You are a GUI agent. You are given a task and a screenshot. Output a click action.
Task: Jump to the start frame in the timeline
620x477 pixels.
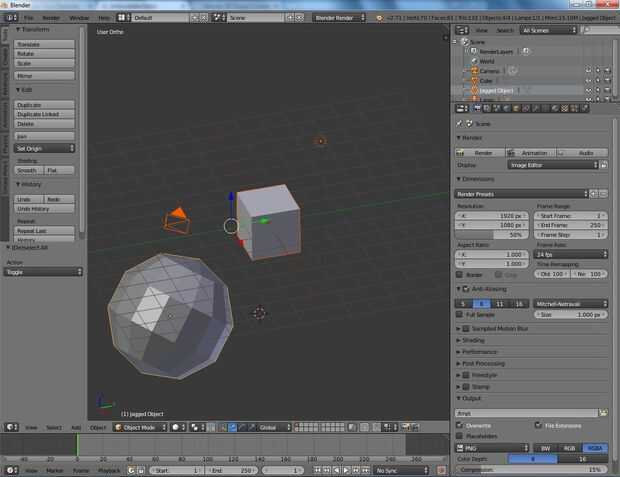318,470
